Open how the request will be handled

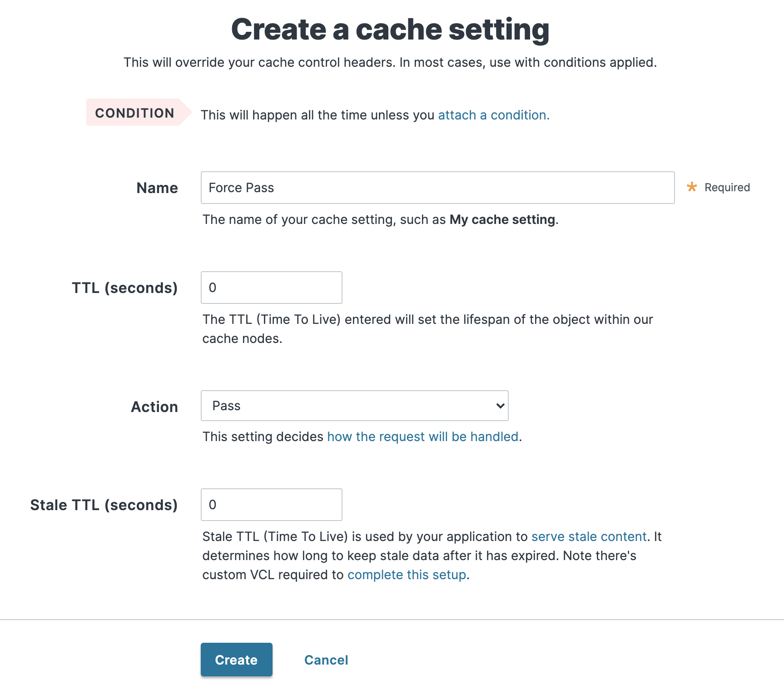[x=423, y=437]
